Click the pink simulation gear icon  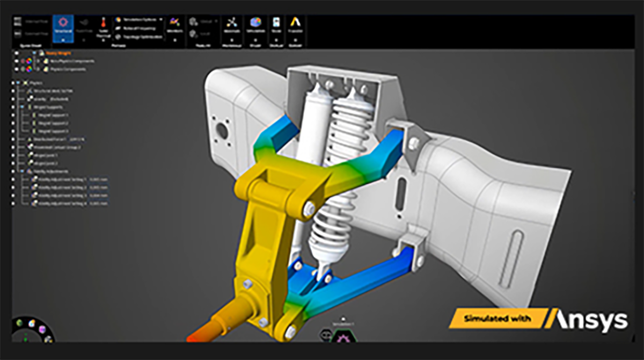pyautogui.click(x=339, y=337)
